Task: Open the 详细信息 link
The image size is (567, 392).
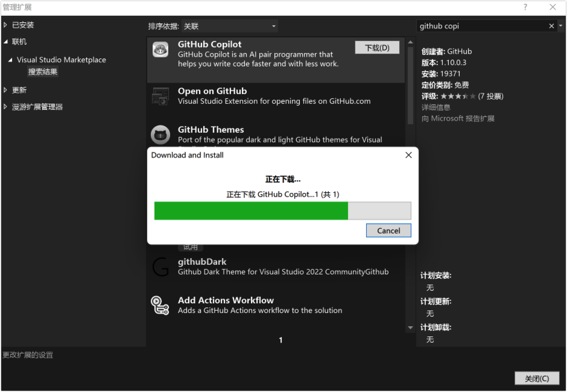Action: [x=436, y=107]
